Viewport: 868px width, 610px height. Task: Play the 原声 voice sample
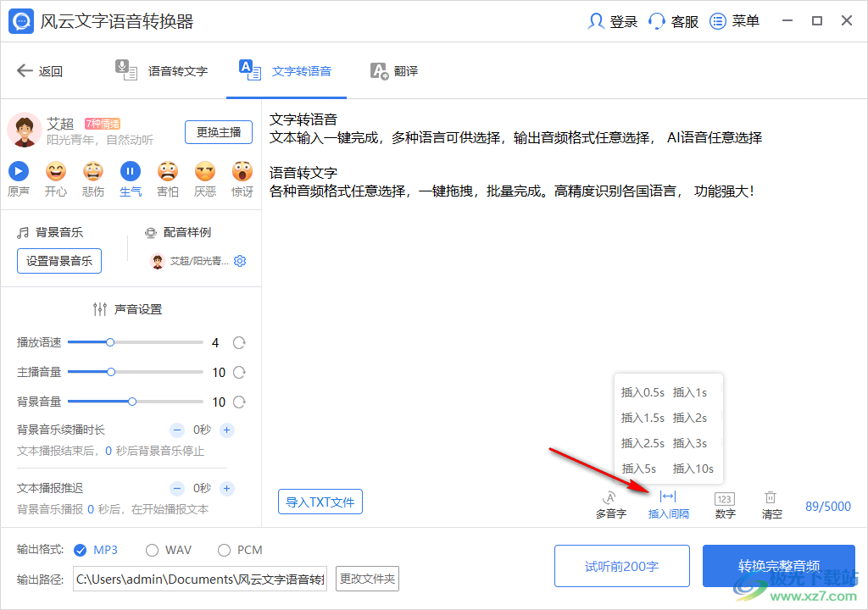coord(19,172)
